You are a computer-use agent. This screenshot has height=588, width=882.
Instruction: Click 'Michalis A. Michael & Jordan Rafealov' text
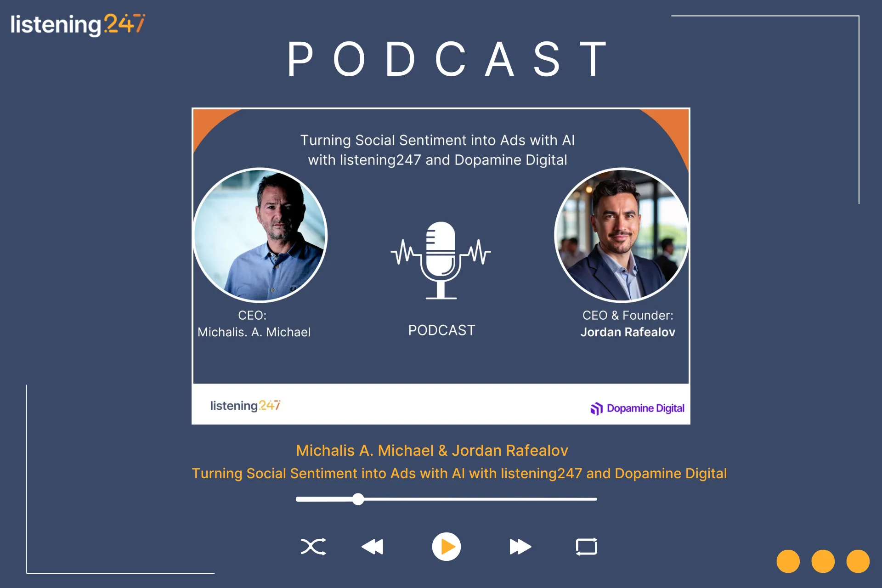(432, 451)
